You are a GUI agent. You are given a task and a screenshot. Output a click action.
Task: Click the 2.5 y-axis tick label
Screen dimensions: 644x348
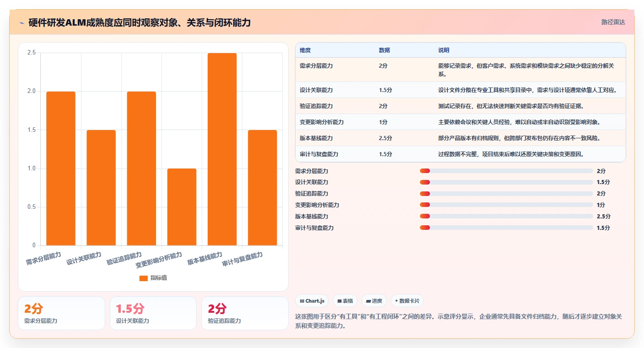tap(32, 53)
